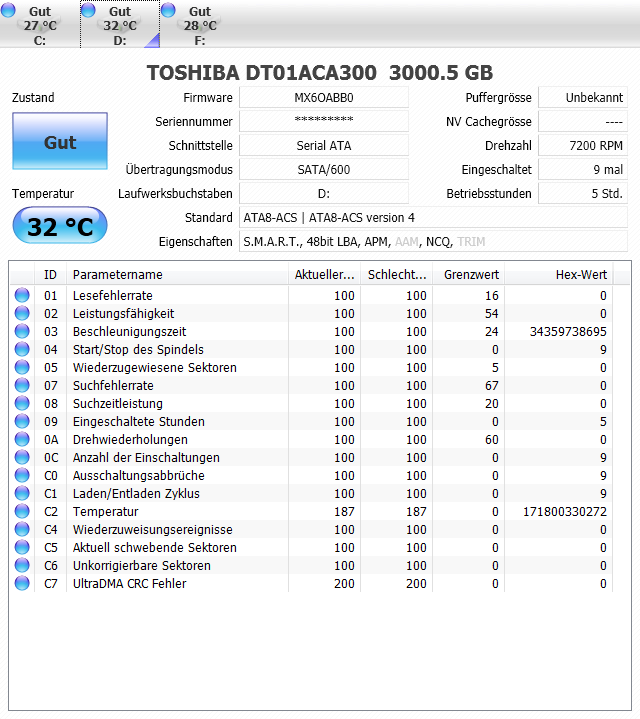Click the Hex-Wert column header
Viewport: 640px width, 719px height.
[x=559, y=275]
